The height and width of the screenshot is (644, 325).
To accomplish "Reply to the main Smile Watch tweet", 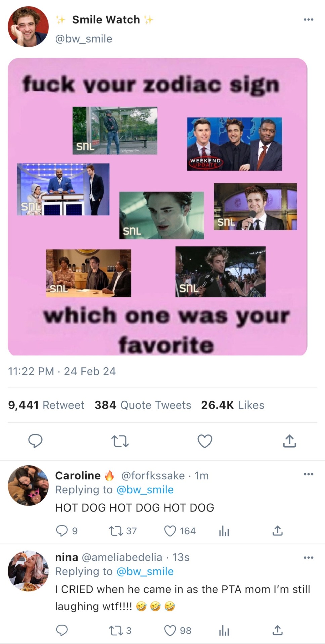I will click(x=35, y=441).
